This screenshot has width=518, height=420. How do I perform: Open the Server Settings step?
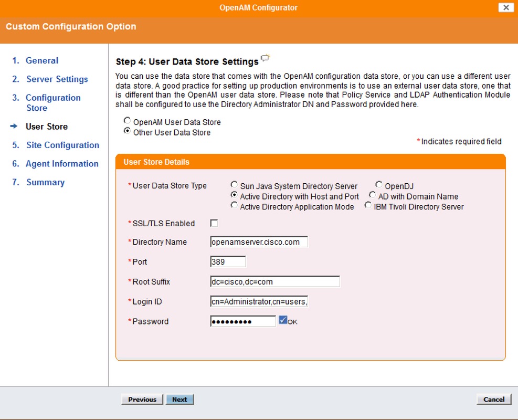[x=57, y=79]
